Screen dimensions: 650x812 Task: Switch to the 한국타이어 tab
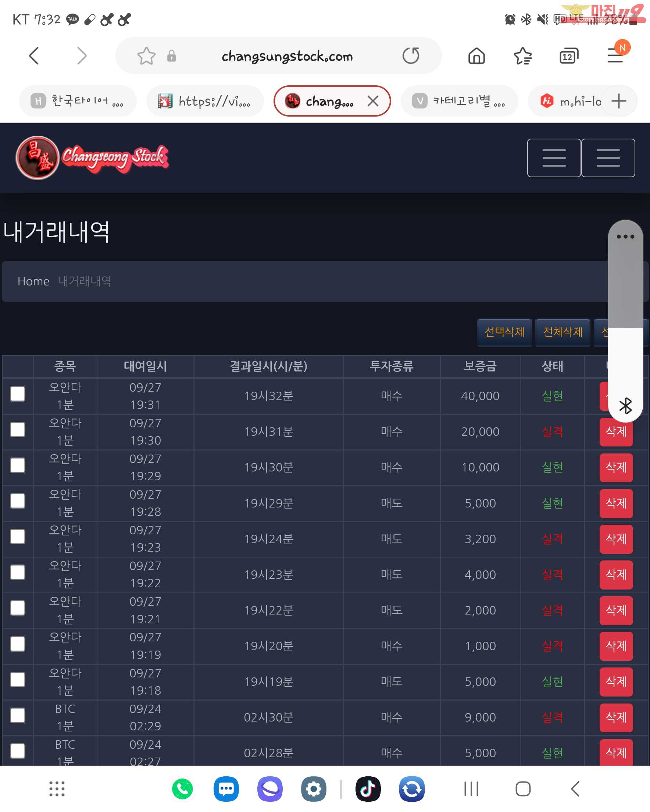[78, 101]
